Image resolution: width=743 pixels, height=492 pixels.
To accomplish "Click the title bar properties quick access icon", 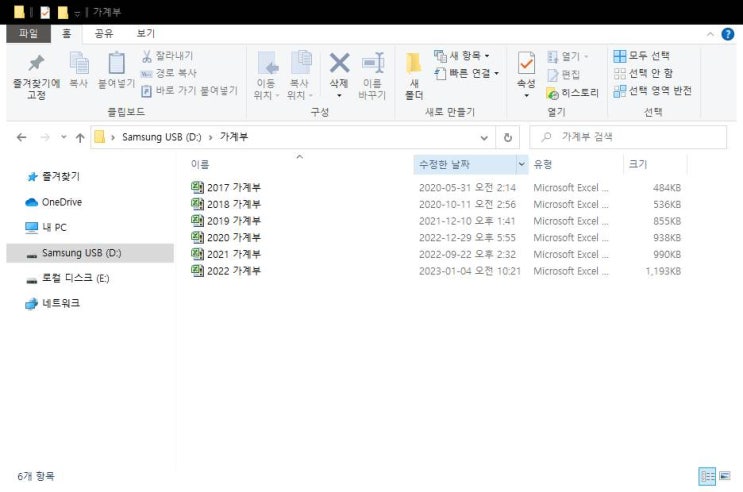I will [45, 12].
